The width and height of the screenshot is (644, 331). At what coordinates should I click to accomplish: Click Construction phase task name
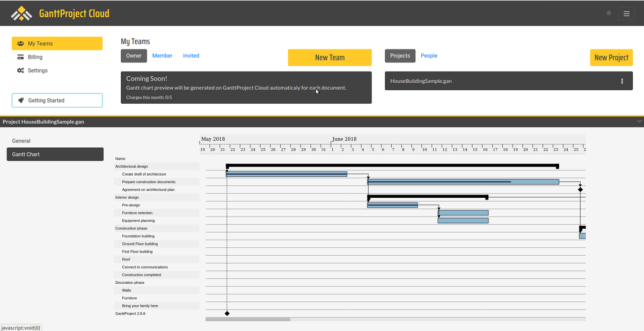tap(131, 228)
